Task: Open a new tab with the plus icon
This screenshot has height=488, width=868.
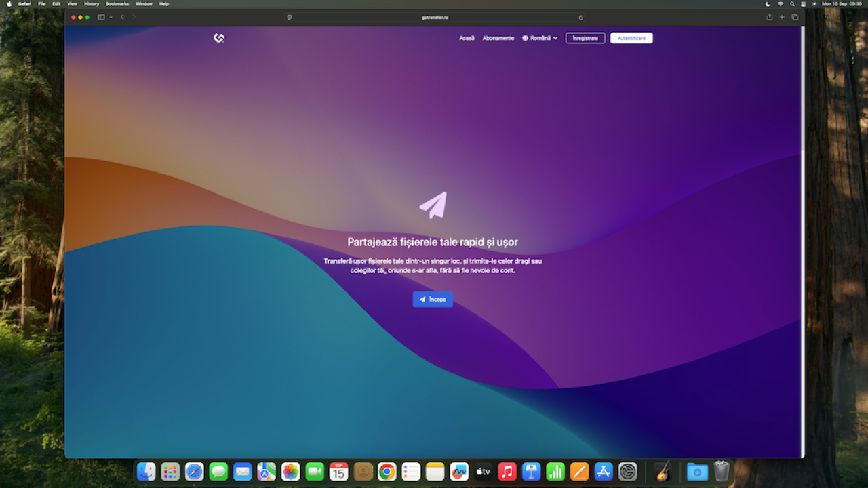Action: pos(782,17)
